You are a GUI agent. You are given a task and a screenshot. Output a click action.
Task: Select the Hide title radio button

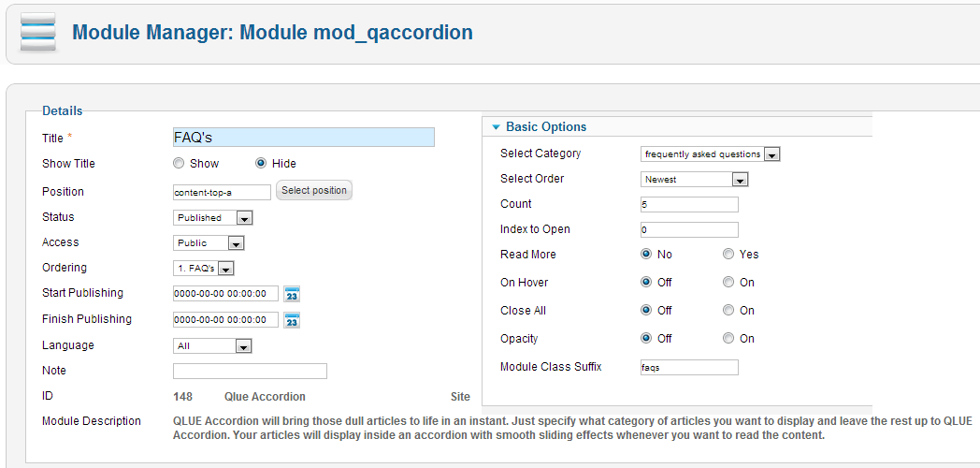(261, 164)
